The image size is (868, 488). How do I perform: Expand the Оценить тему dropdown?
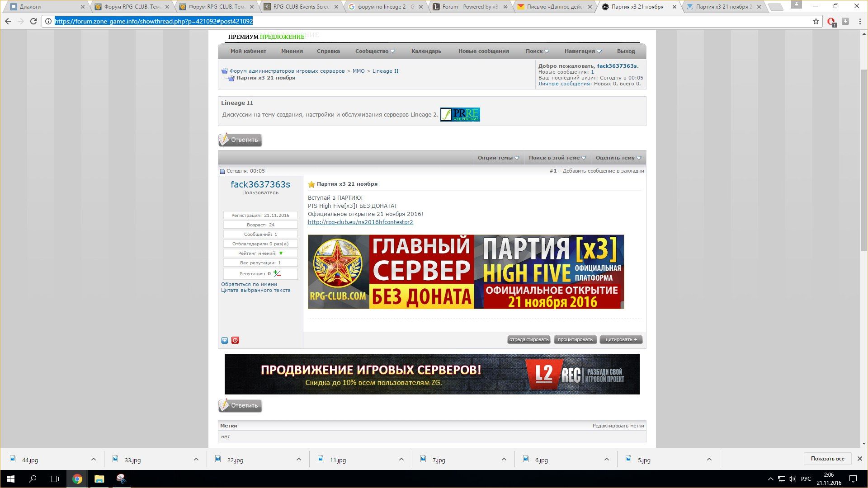tap(618, 158)
